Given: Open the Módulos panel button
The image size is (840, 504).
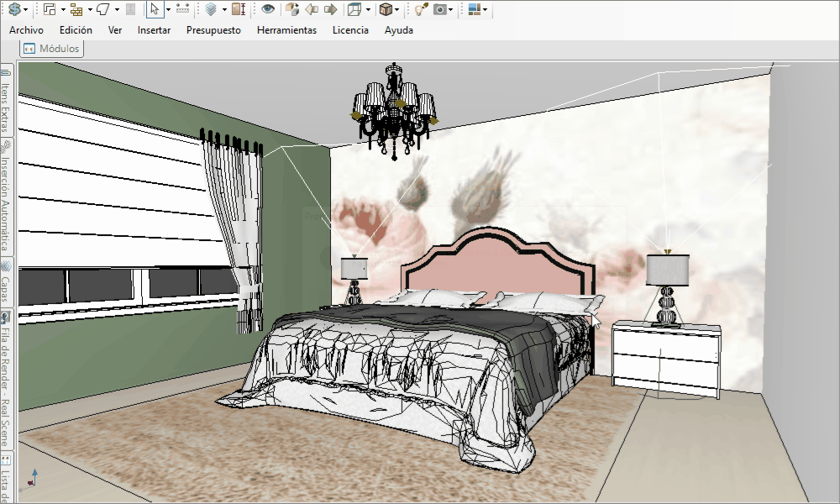Looking at the screenshot, I should click(52, 48).
